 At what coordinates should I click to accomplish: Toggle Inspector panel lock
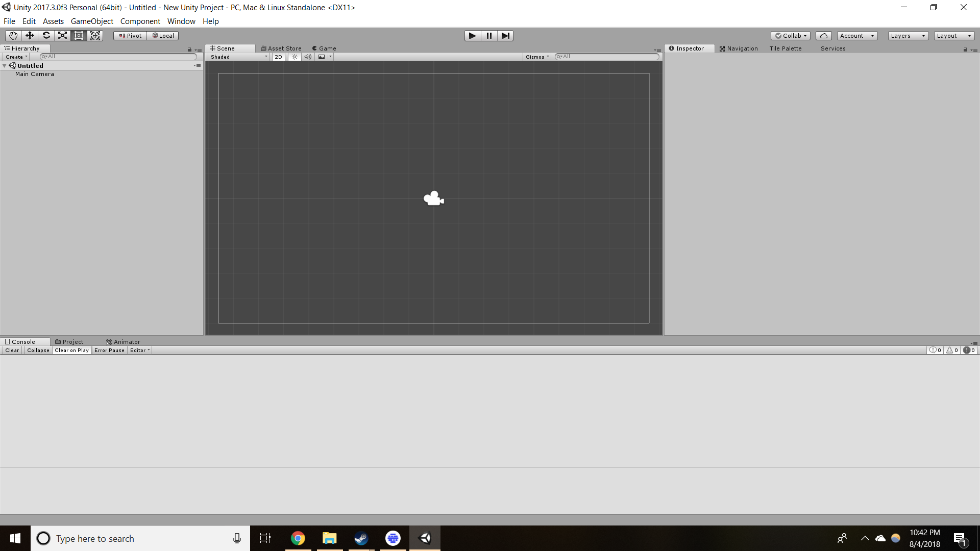[x=965, y=49]
